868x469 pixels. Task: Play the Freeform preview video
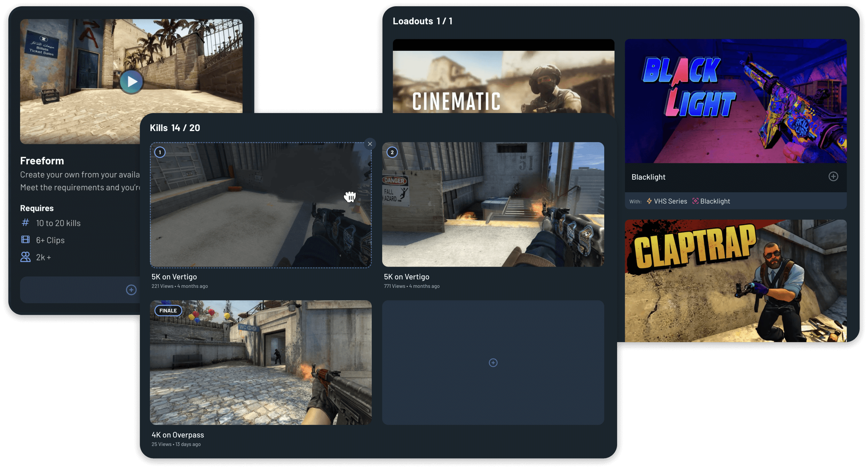132,81
